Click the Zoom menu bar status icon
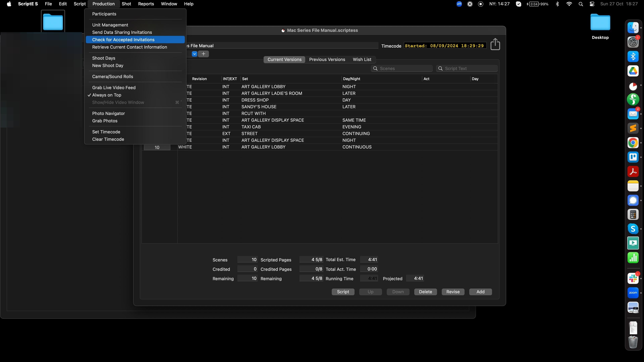 [x=459, y=4]
